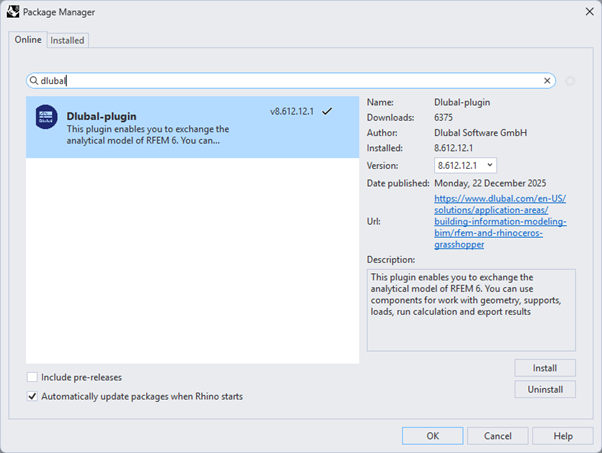Switch to the Installed tab
Screen dimensions: 602x453
click(x=68, y=40)
